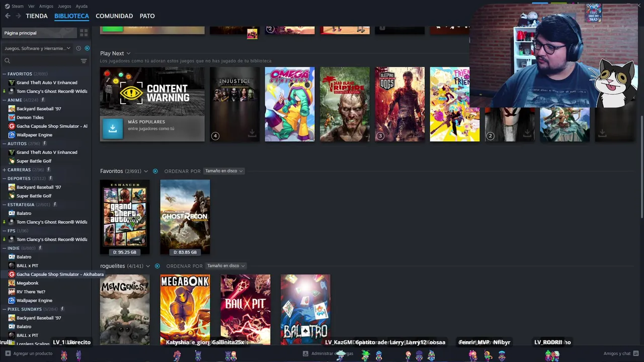Click lightning icon next to ESTRATEGIA collection

pyautogui.click(x=55, y=205)
